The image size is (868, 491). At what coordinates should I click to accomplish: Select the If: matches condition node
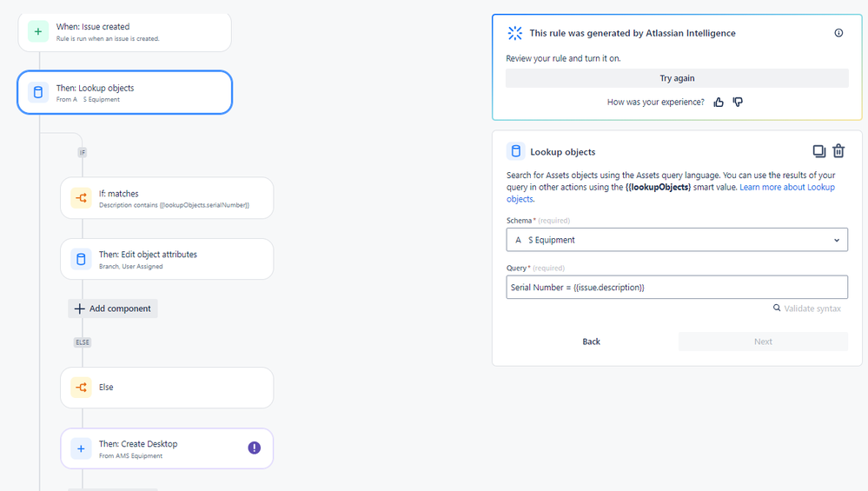coord(167,198)
